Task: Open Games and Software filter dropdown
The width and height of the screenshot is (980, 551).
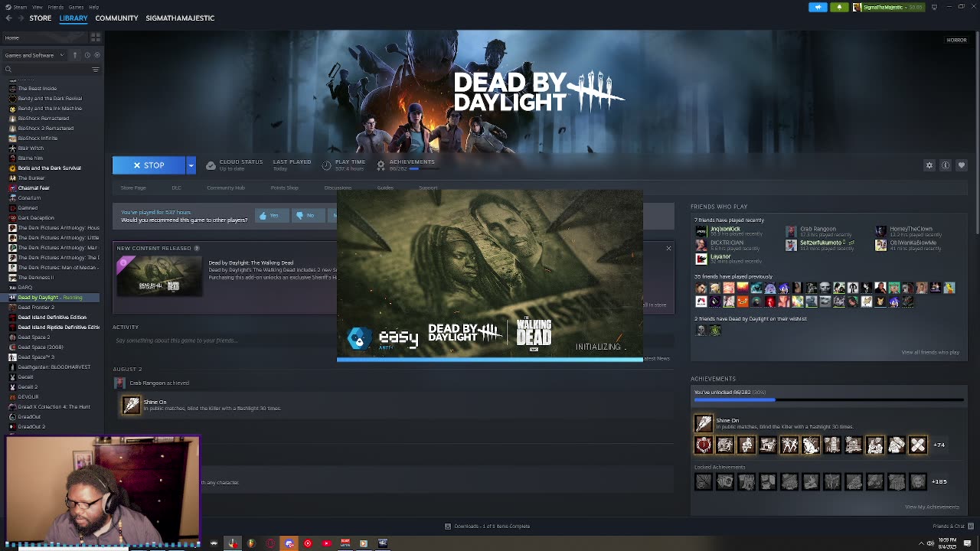Action: point(33,55)
